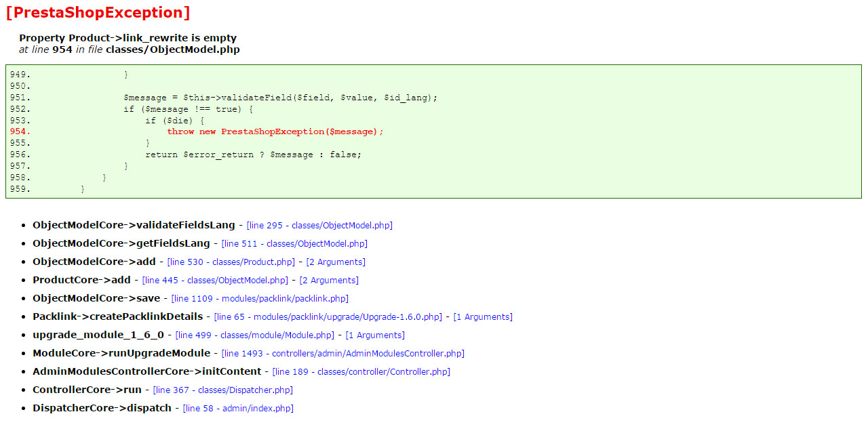Click the Packlink->createPacklinkDetails stack entry
868x431 pixels.
(x=117, y=316)
